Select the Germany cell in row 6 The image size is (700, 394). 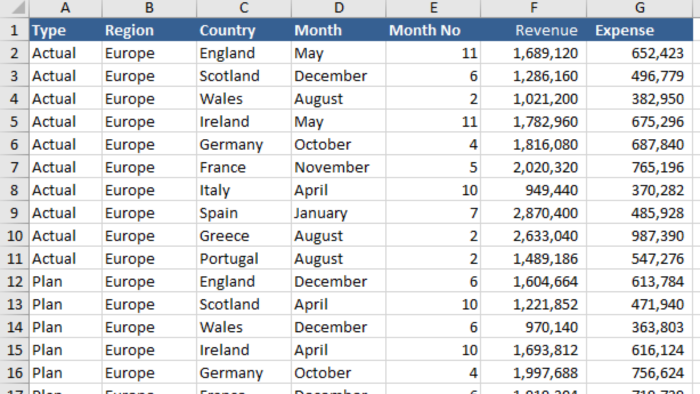[x=244, y=144]
